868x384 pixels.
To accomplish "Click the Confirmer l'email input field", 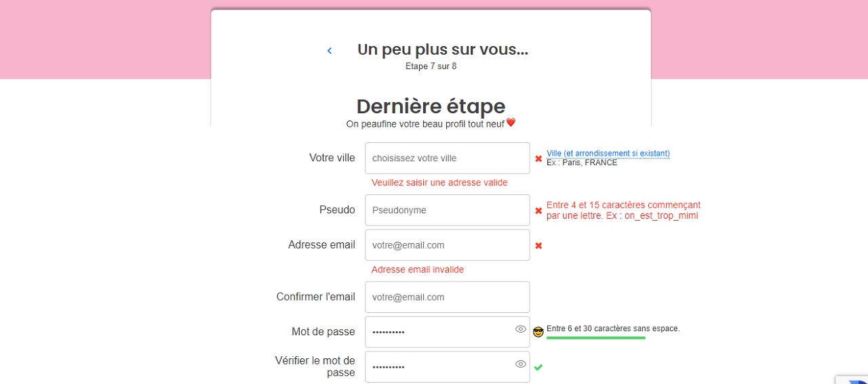I will pyautogui.click(x=448, y=297).
